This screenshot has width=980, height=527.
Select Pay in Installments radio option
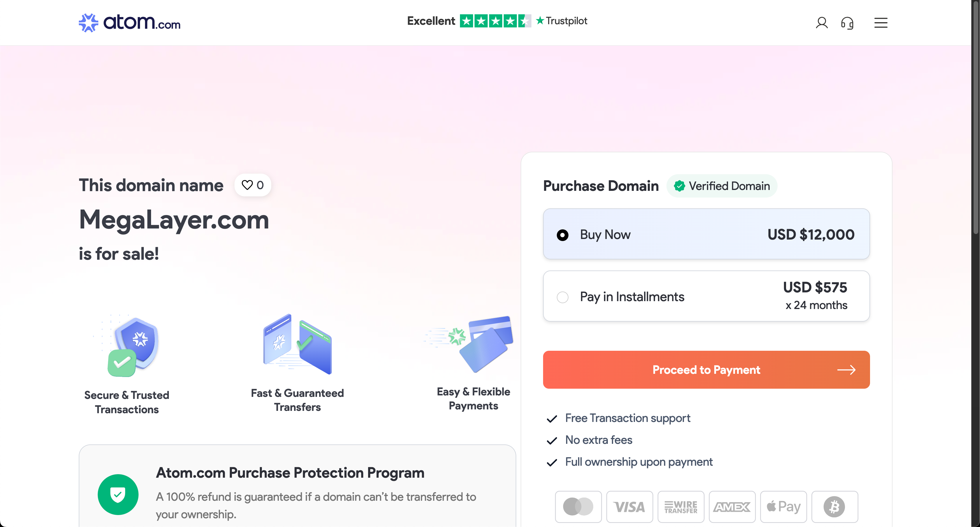(x=562, y=297)
